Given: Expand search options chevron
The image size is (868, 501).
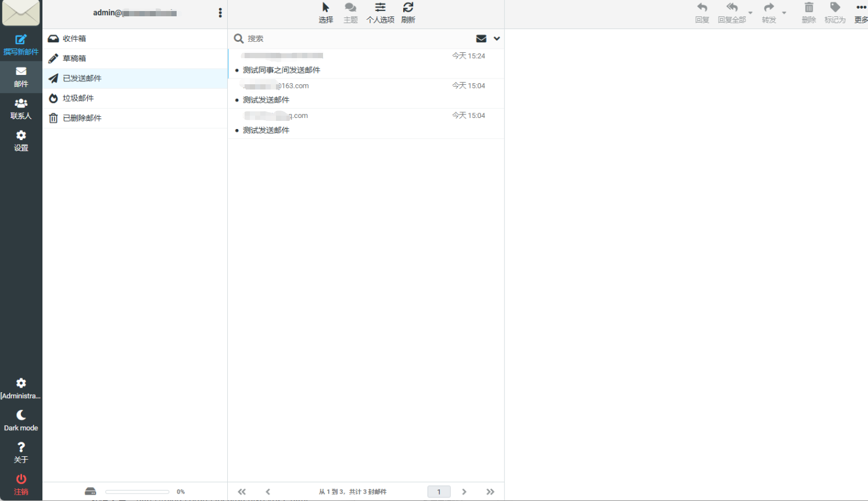Looking at the screenshot, I should pyautogui.click(x=497, y=38).
